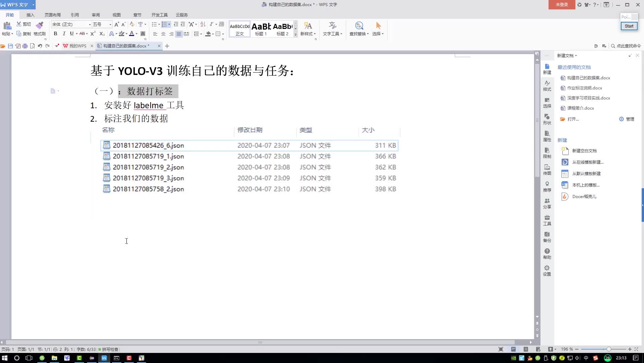Toggle underline formatting

tap(72, 34)
